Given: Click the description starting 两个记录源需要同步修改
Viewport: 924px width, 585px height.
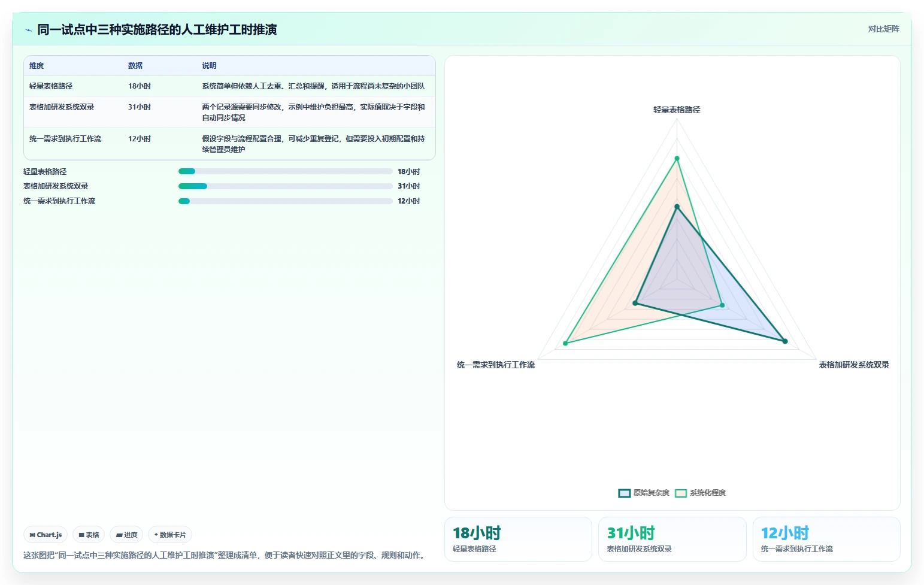Looking at the screenshot, I should pos(313,113).
